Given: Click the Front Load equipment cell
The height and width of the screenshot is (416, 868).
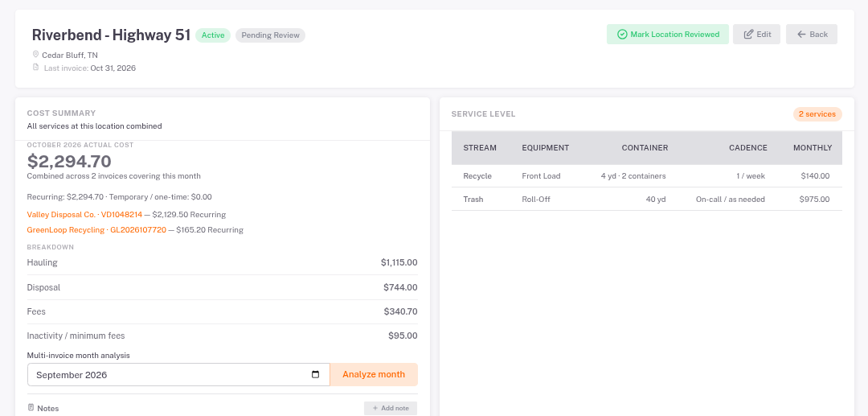Looking at the screenshot, I should tap(541, 176).
